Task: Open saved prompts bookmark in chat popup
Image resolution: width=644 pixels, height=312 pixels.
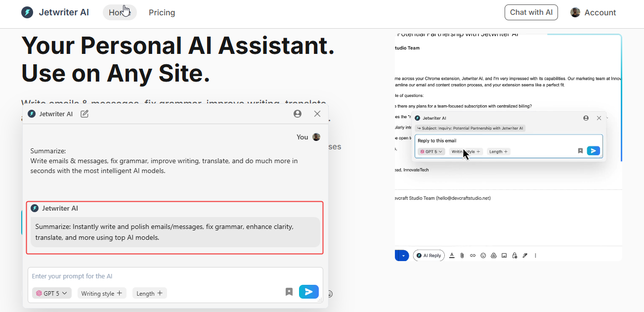Action: [x=289, y=292]
